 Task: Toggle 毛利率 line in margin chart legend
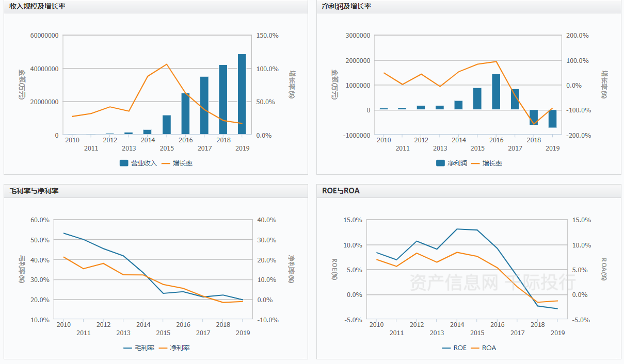coord(139,348)
